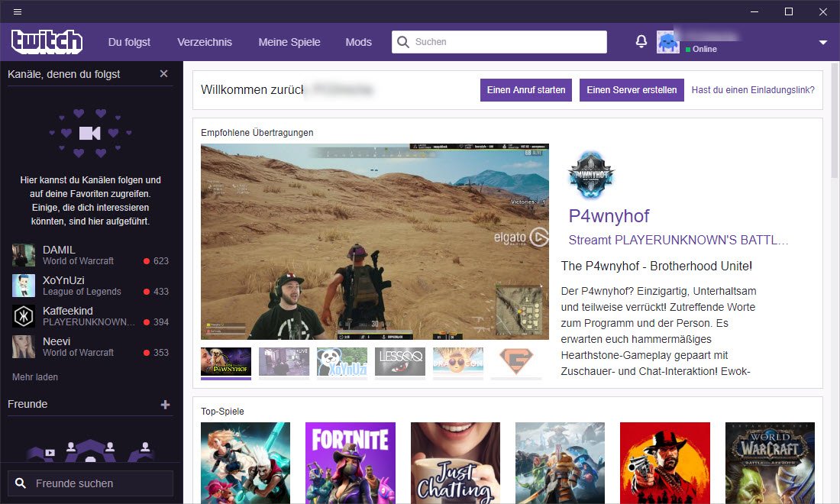Select Neevi channel name

[x=57, y=341]
